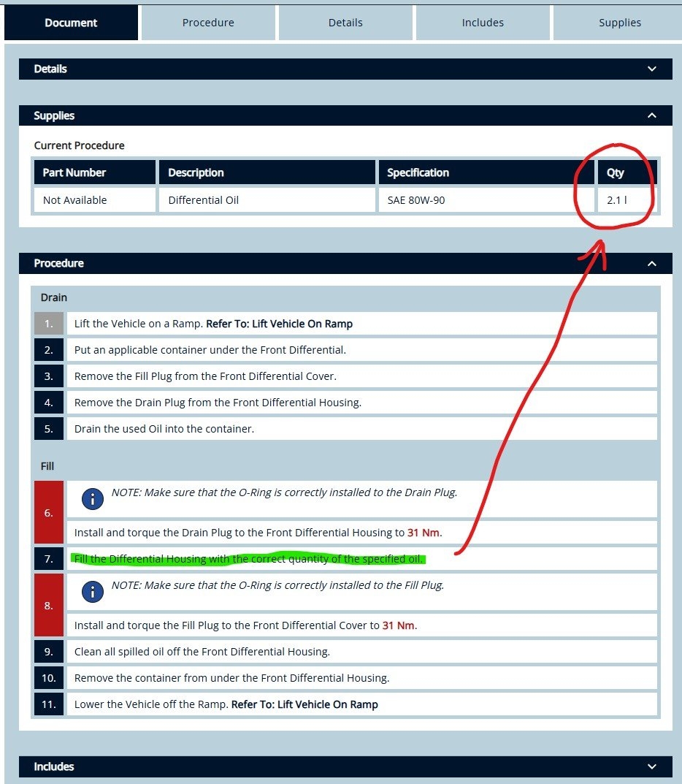Collapse the Procedure section chevron
This screenshot has width=682, height=784.
(651, 263)
